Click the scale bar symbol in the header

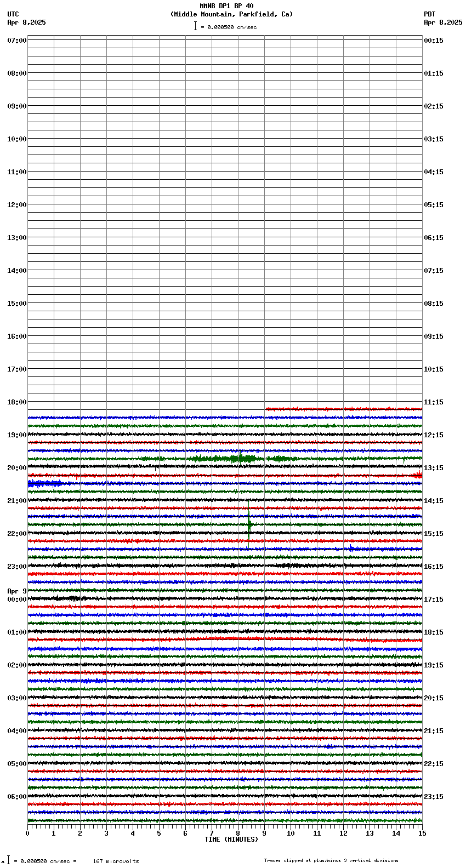(x=195, y=26)
